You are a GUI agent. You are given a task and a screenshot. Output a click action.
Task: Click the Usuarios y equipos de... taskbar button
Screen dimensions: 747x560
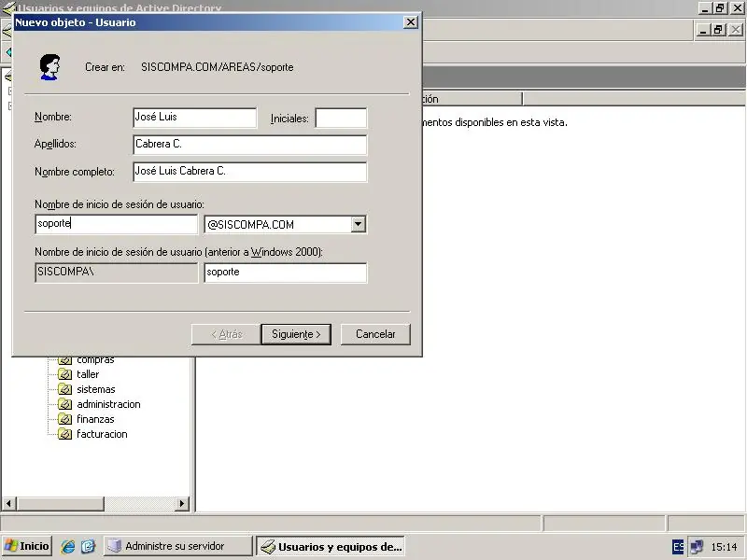pyautogui.click(x=331, y=546)
